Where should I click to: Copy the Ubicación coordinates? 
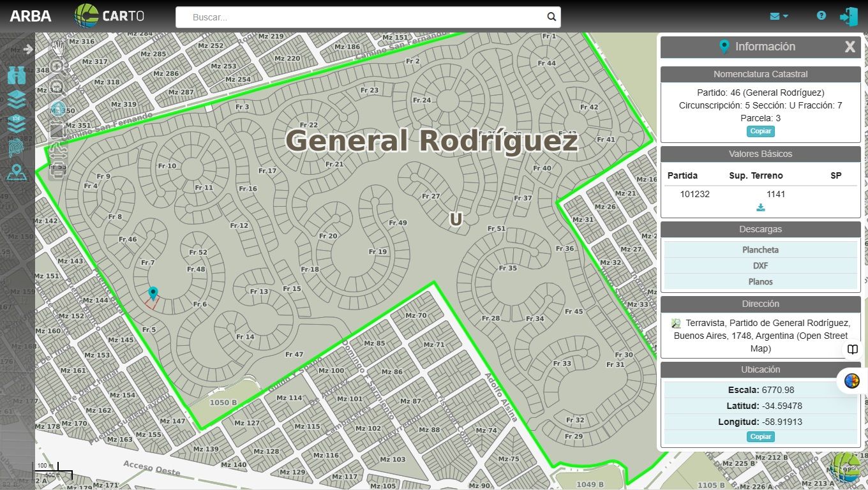coord(760,437)
